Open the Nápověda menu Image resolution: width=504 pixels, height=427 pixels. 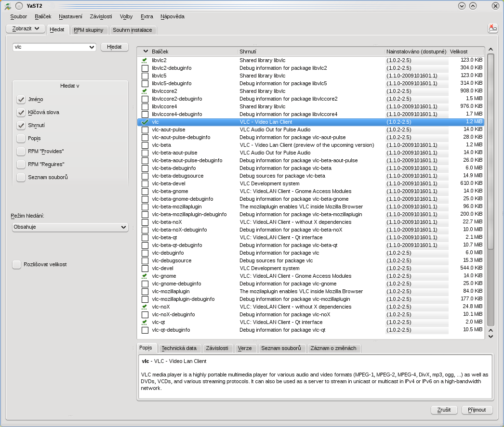[172, 16]
